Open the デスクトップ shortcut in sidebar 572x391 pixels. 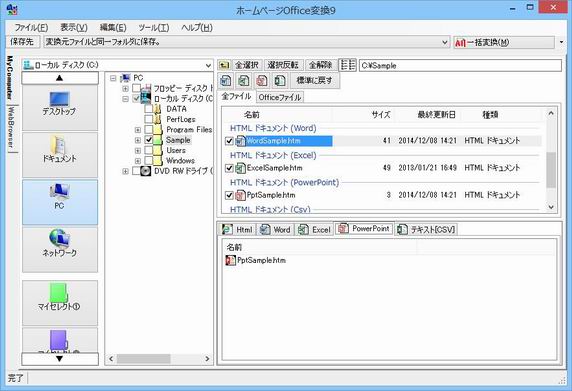(x=60, y=108)
